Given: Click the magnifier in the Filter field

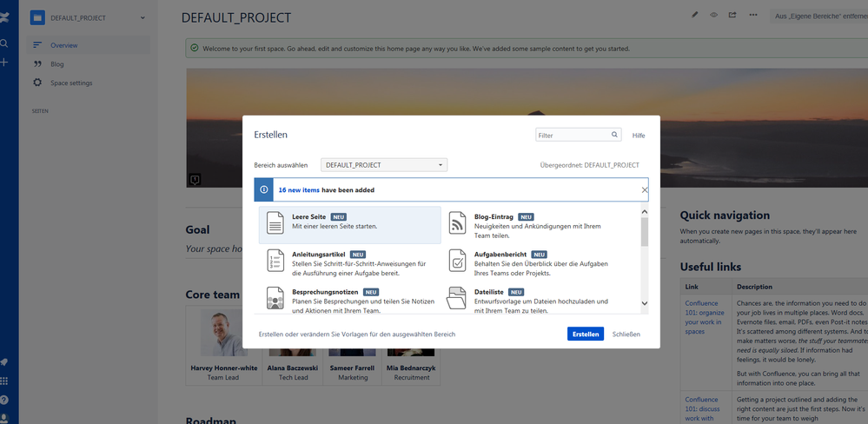Looking at the screenshot, I should [x=614, y=135].
